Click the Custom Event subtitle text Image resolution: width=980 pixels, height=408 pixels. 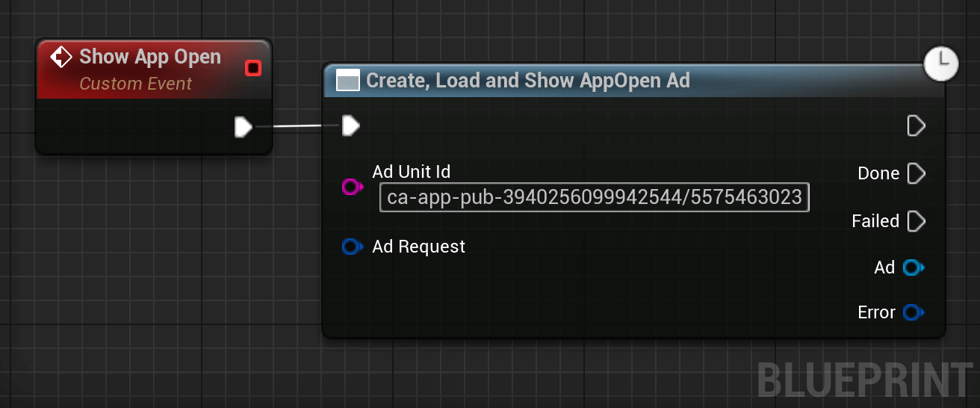point(136,84)
